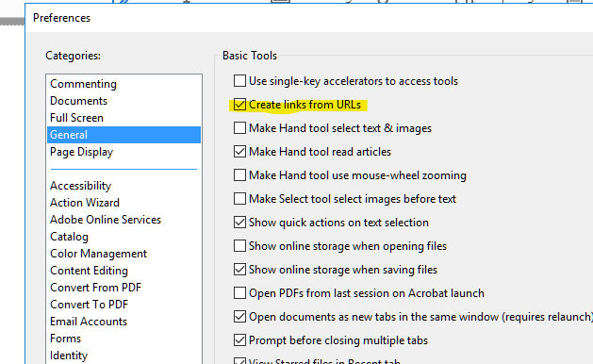Enable Make Hand tool select text & images
The width and height of the screenshot is (593, 364).
click(239, 128)
